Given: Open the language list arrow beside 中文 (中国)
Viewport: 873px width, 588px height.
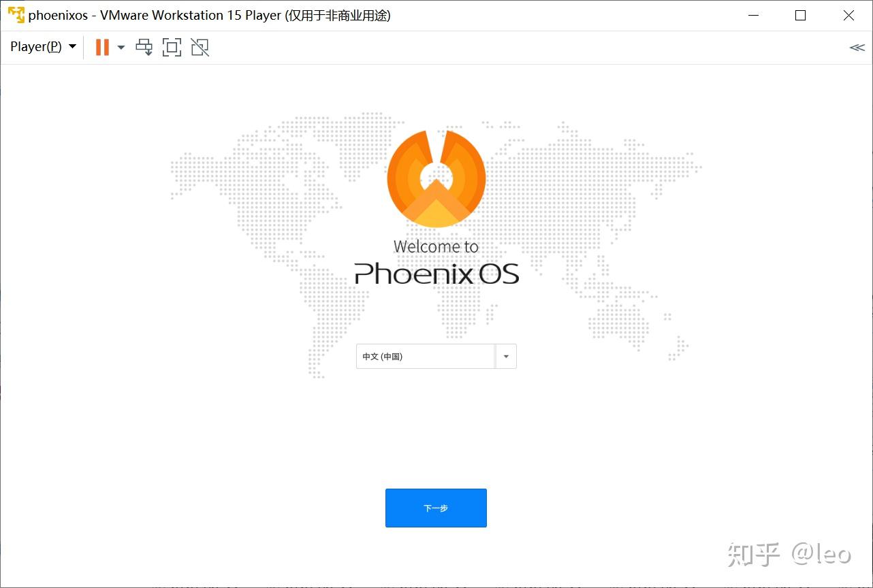Looking at the screenshot, I should (506, 357).
